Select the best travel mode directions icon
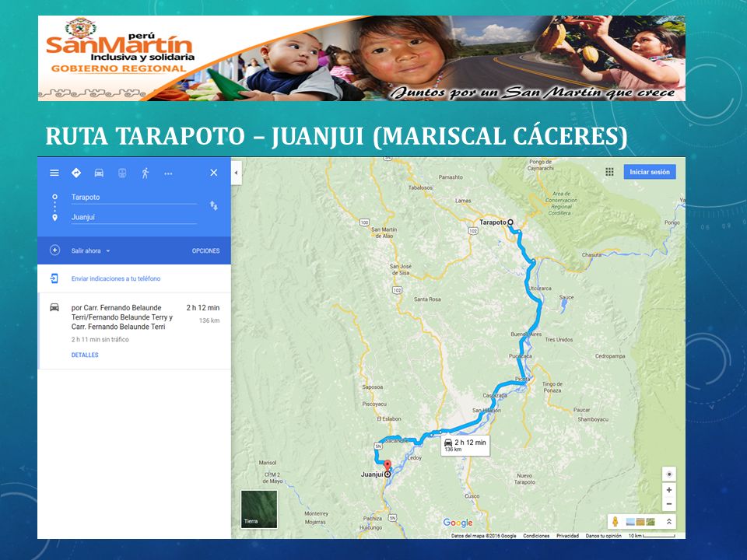The height and width of the screenshot is (560, 747). (76, 173)
